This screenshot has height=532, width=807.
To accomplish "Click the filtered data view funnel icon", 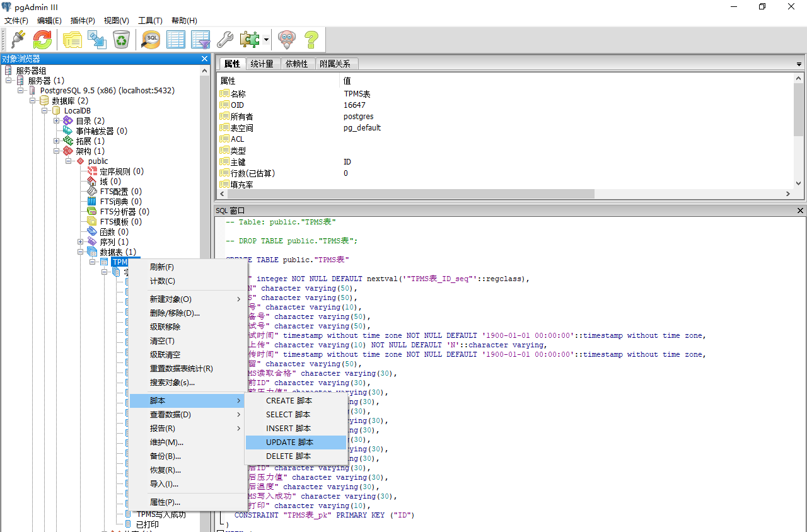I will pyautogui.click(x=200, y=40).
